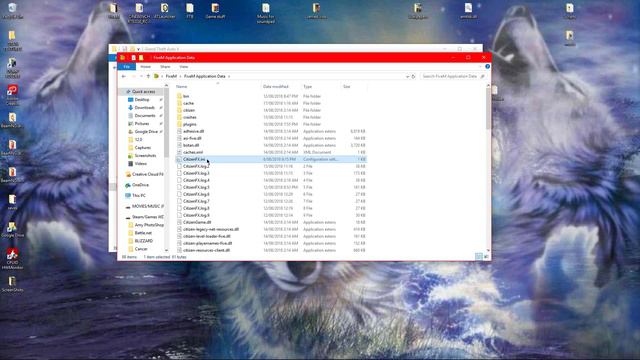Refresh the FiveM Application Data folder
The height and width of the screenshot is (360, 640).
tap(413, 76)
